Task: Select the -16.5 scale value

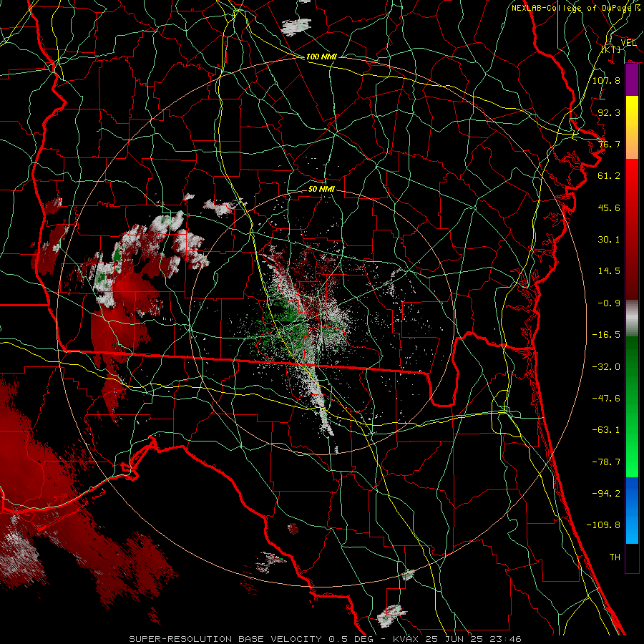Action: [606, 335]
